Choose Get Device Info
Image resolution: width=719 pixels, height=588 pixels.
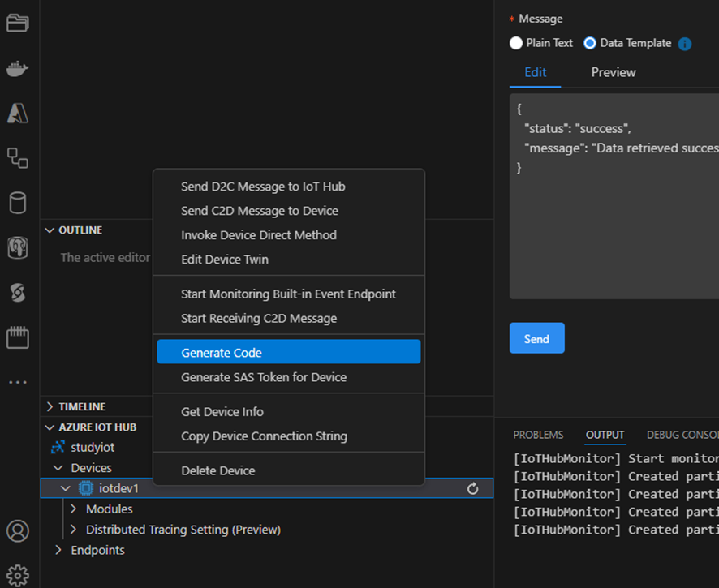(x=288, y=411)
